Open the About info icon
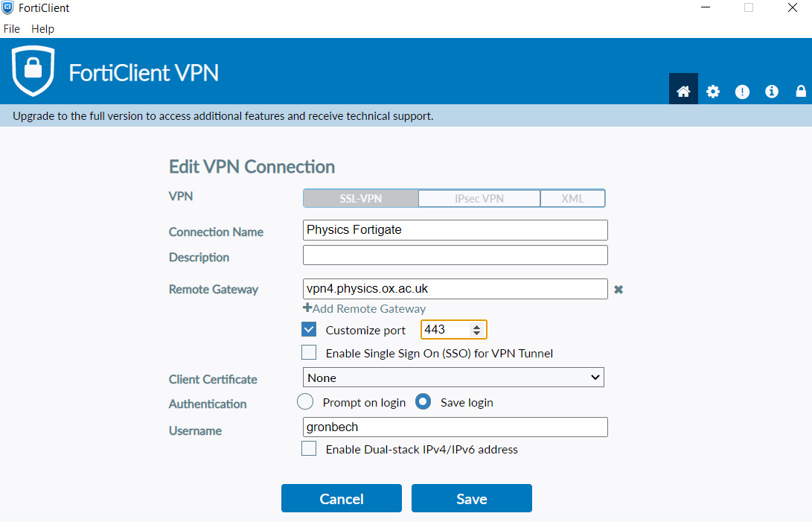 coord(772,91)
